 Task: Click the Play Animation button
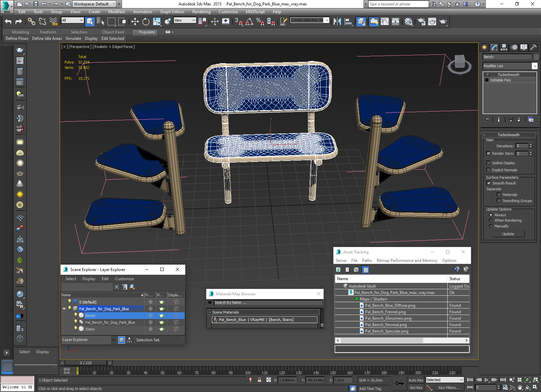point(487,380)
